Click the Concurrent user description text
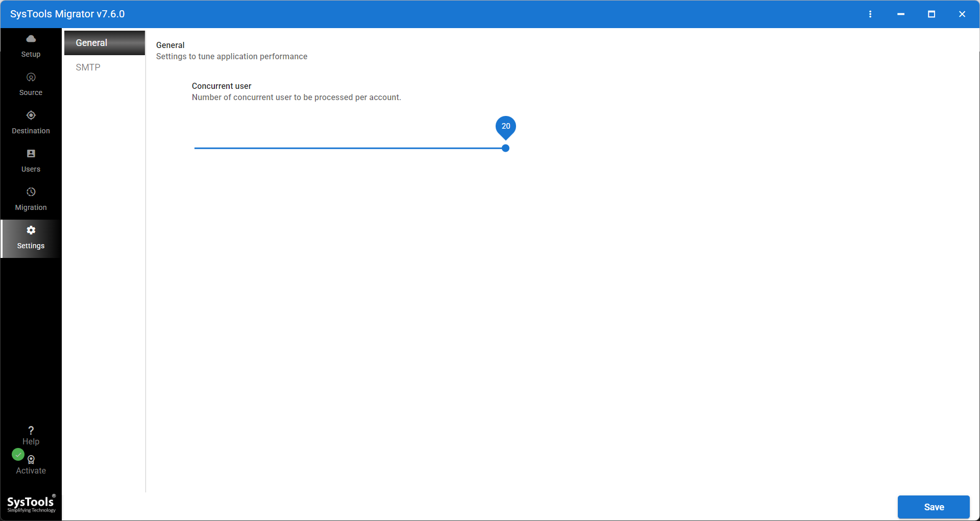 296,97
